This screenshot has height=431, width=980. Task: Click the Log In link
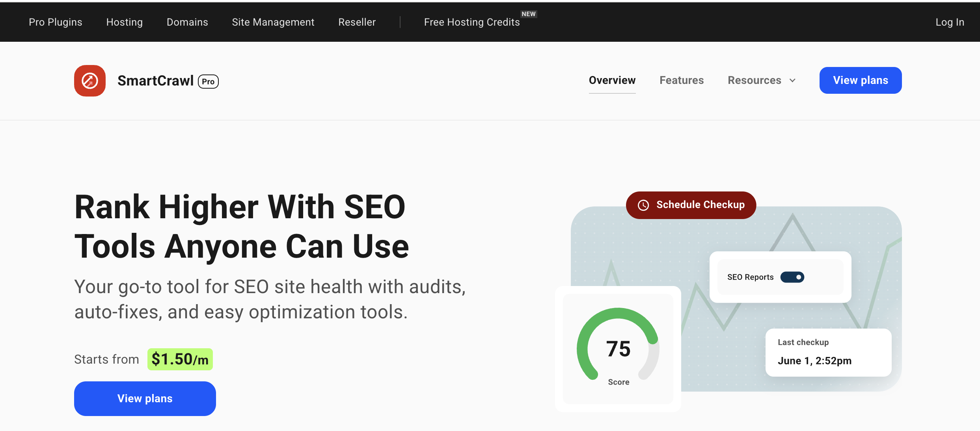(950, 22)
